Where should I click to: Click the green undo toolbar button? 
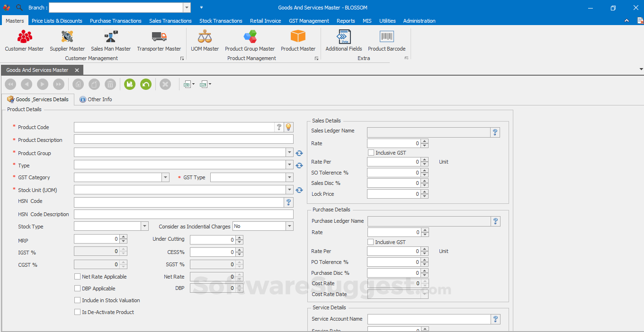click(146, 84)
